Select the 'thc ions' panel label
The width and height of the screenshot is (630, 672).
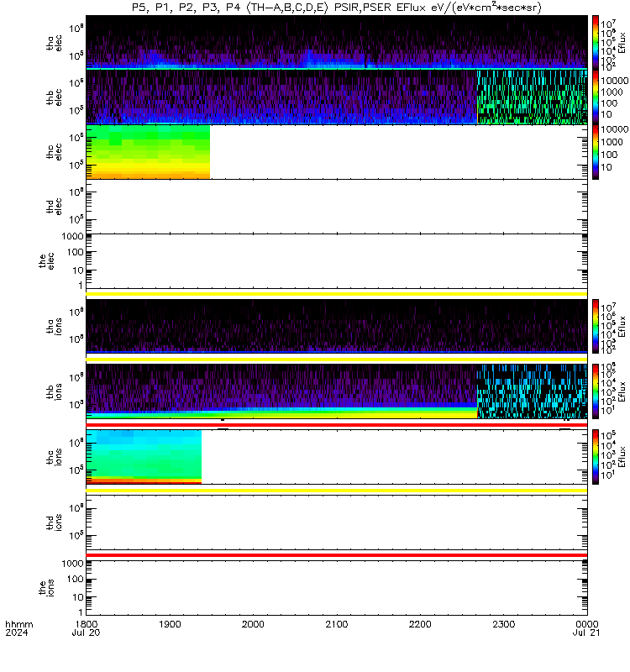55,457
